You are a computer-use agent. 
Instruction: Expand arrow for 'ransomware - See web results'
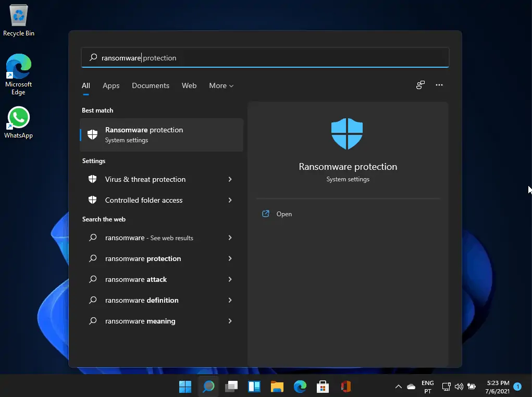(230, 238)
